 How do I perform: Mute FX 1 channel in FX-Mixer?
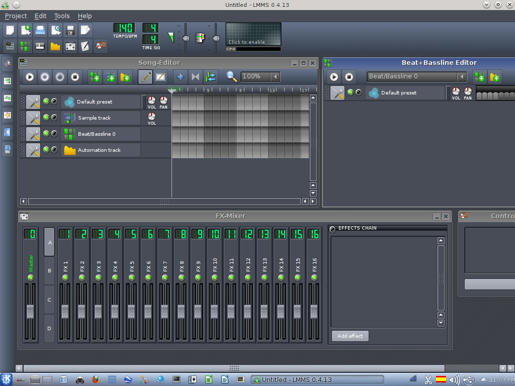coord(65,277)
